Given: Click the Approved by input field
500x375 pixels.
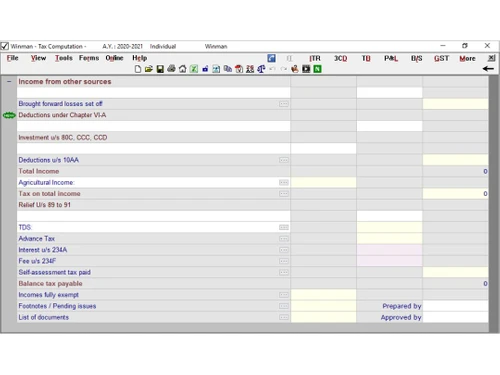Looking at the screenshot, I should tap(455, 317).
